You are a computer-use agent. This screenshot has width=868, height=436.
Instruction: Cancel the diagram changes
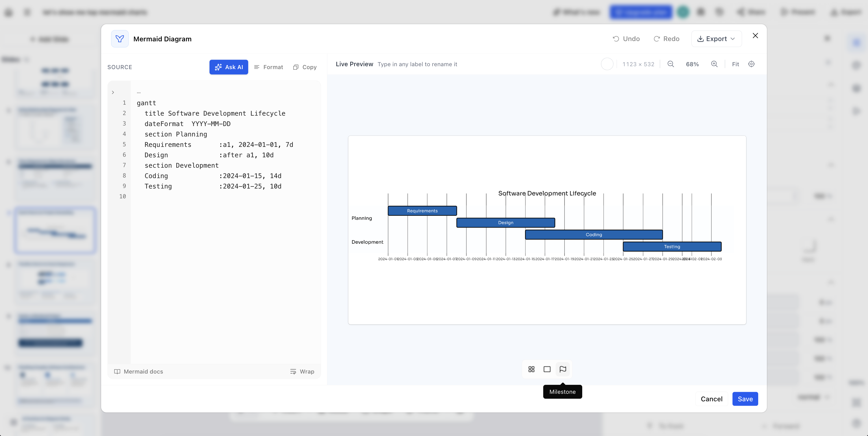pos(712,399)
